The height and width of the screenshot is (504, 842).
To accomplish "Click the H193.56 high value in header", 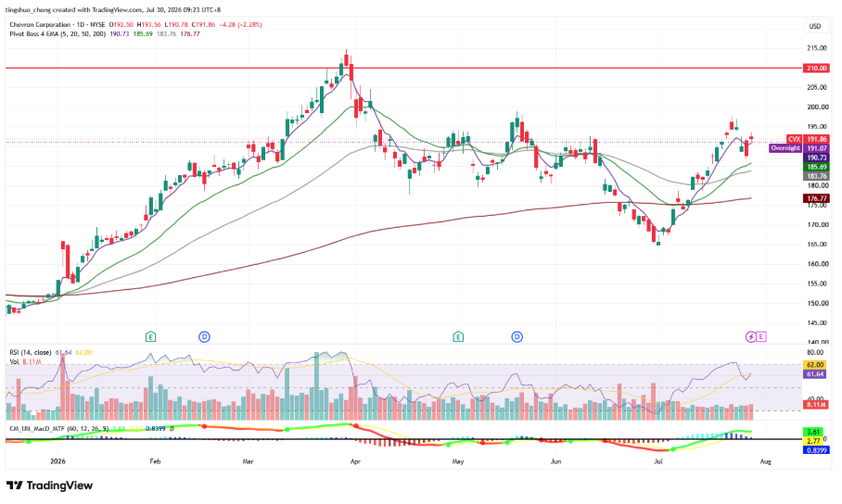I will point(148,25).
